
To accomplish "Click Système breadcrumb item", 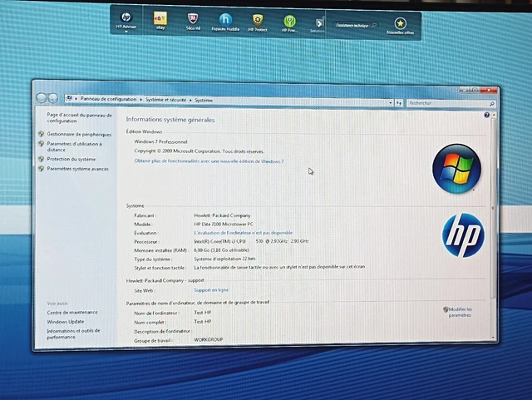I will 204,101.
